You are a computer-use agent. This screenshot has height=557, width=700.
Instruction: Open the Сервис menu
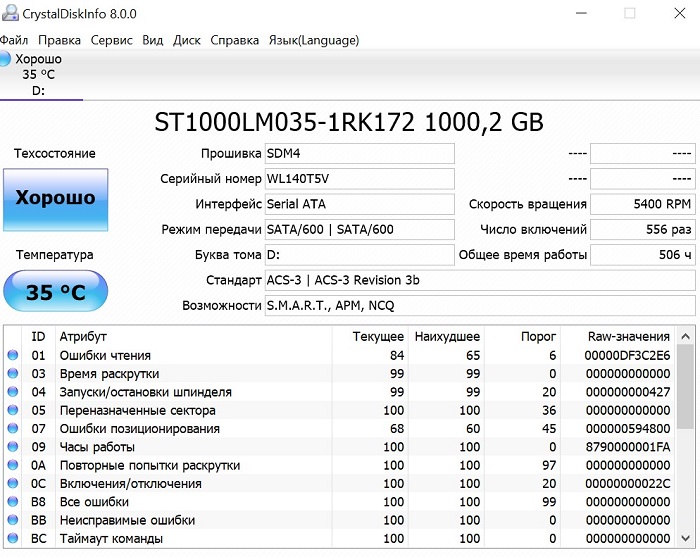pyautogui.click(x=112, y=40)
